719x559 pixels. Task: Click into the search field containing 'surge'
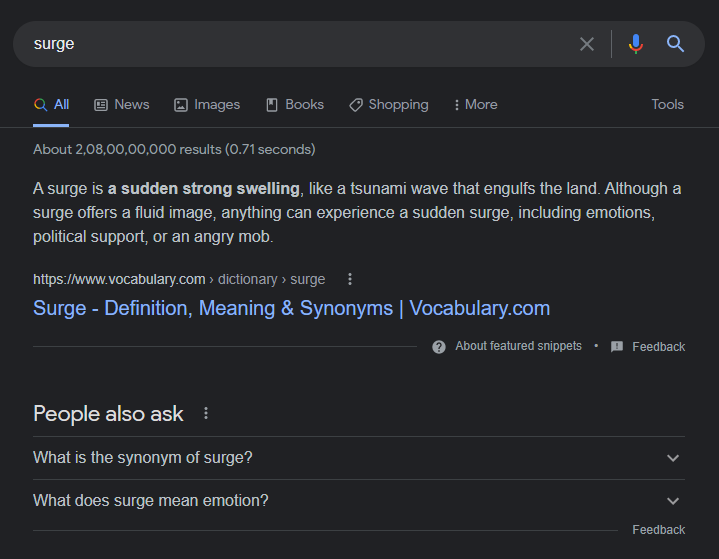[300, 44]
